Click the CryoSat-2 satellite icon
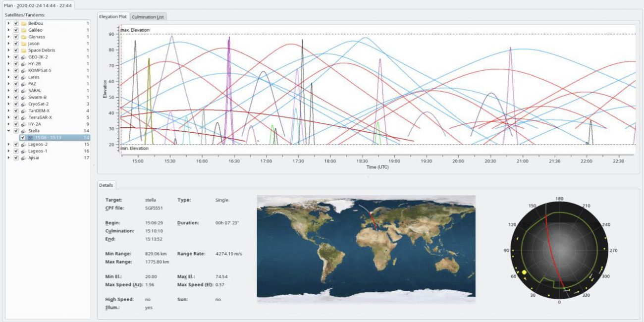The height and width of the screenshot is (322, 644). (x=23, y=104)
